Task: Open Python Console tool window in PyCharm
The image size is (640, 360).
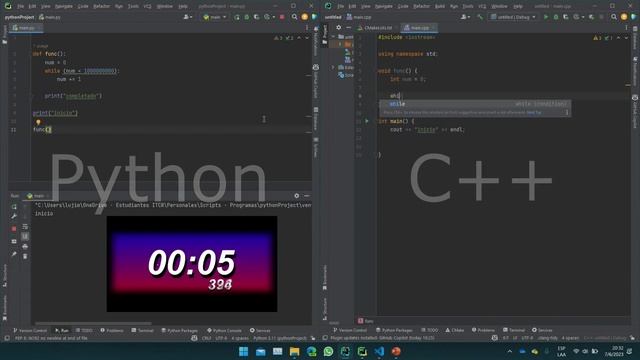Action: pyautogui.click(x=224, y=330)
